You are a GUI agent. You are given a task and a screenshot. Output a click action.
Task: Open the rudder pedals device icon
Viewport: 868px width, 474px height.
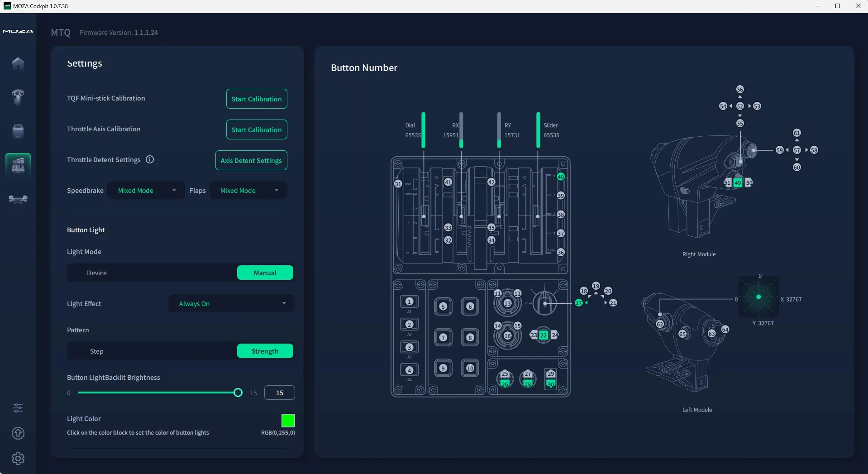(x=18, y=199)
